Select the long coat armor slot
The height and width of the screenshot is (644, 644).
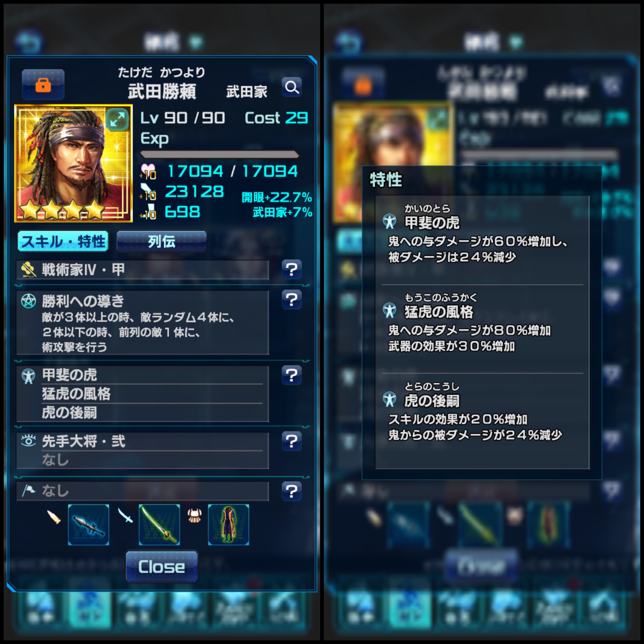229,525
